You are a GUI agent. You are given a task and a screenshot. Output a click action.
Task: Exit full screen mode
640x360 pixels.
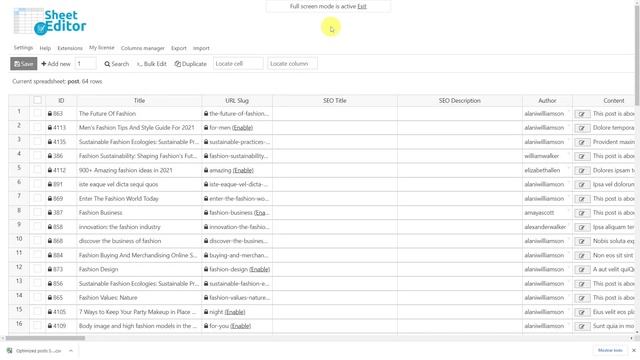coord(362,7)
